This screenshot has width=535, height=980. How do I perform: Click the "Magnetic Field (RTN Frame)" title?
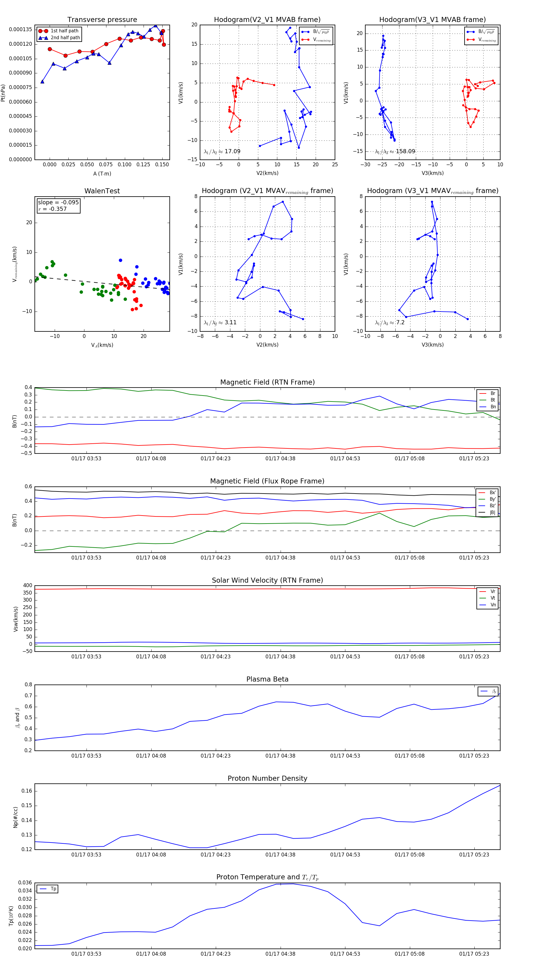[267, 382]
